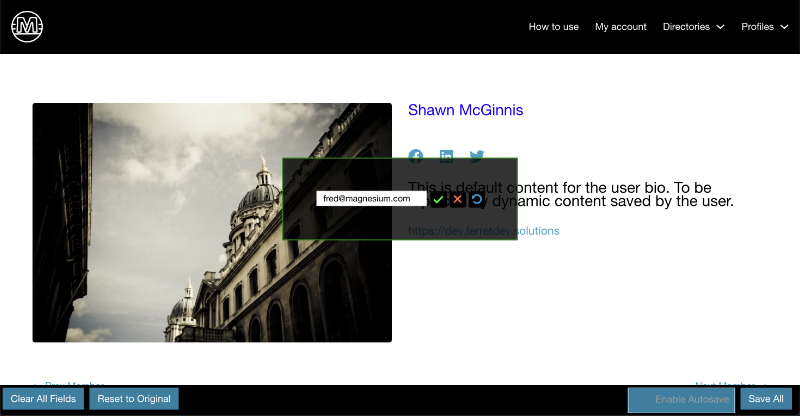Click the Twitter bird icon
The width and height of the screenshot is (800, 416).
click(x=477, y=157)
